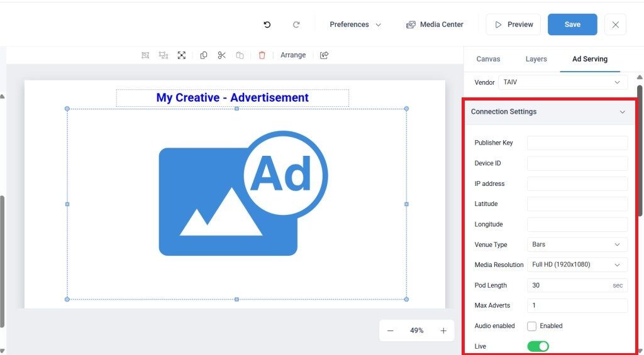Screen dimensions: 644x355
Task: Click the top-left resize handle of the ad element
Action: [67, 109]
